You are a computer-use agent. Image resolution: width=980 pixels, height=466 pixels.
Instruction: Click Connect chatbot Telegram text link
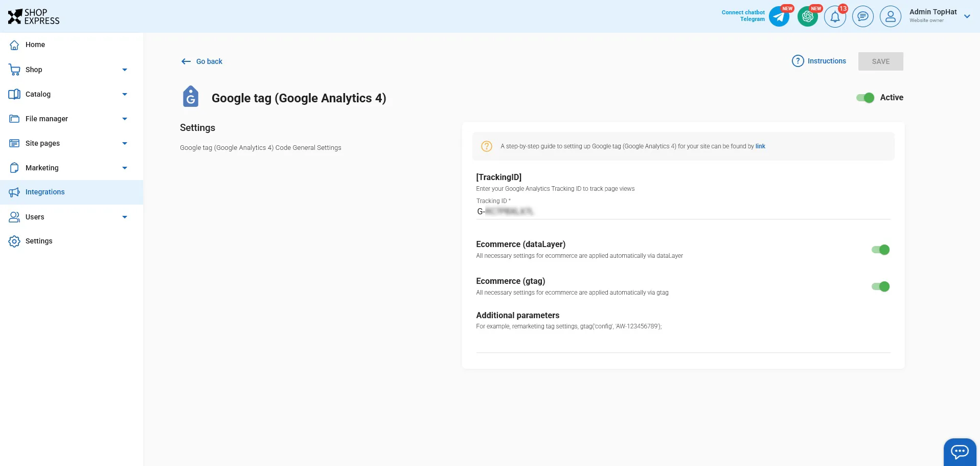click(x=743, y=16)
